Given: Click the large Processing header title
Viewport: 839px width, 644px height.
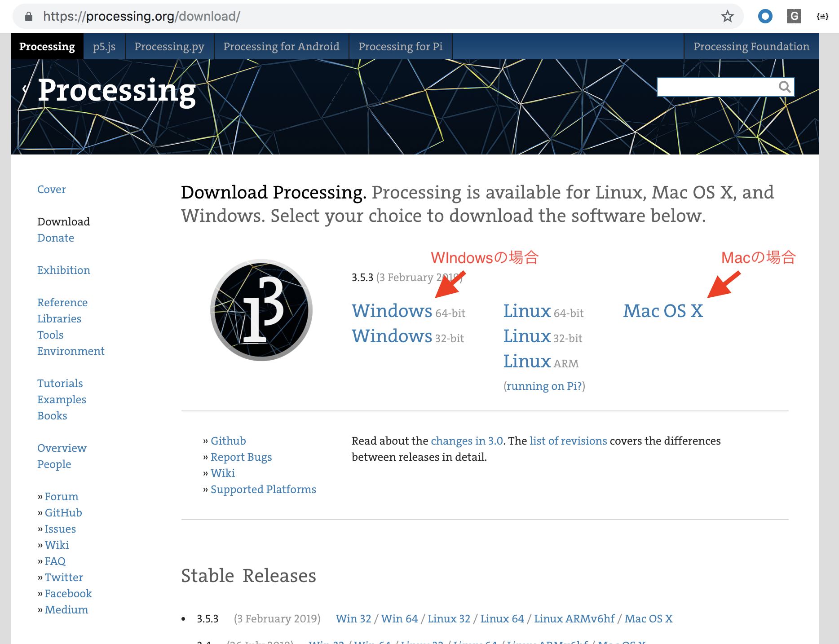Looking at the screenshot, I should click(117, 91).
